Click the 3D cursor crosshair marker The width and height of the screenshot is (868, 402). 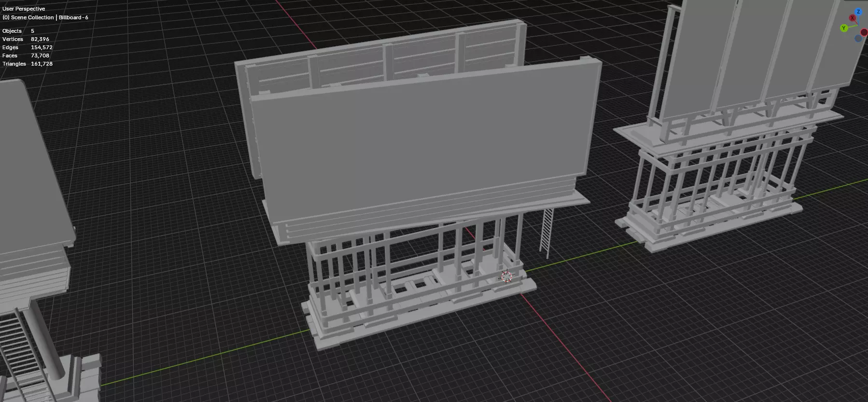point(506,277)
